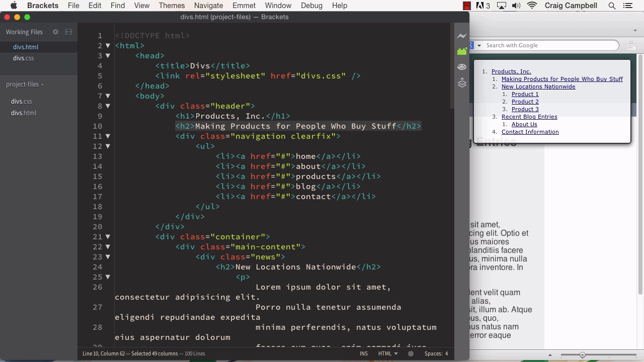Collapse the navigation div on line 11
This screenshot has height=362, width=644.
108,136
